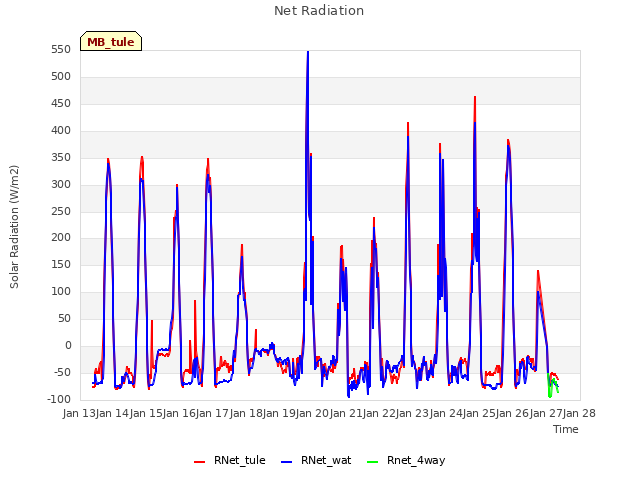
Task: Click the Jan 13 x-axis label
Action: pos(79,413)
